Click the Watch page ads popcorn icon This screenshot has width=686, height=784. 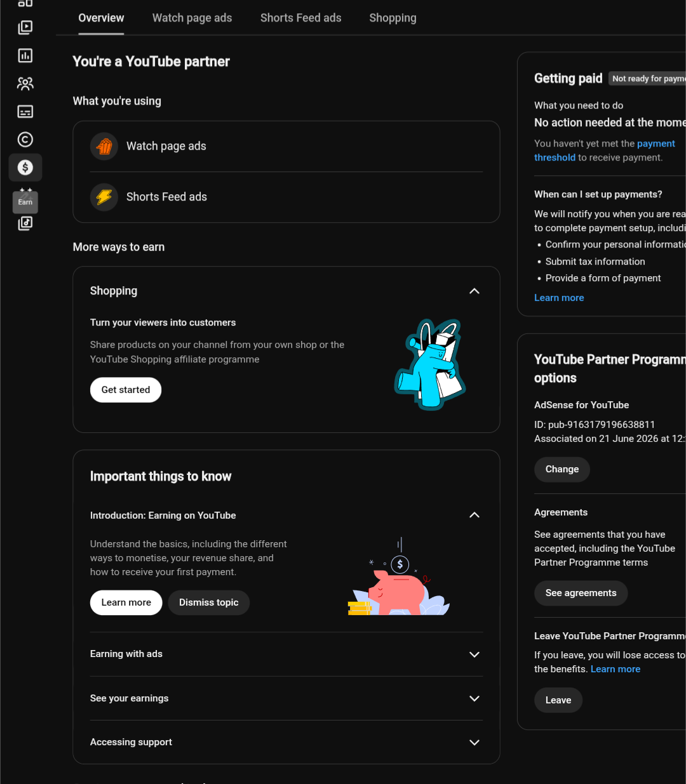point(104,147)
